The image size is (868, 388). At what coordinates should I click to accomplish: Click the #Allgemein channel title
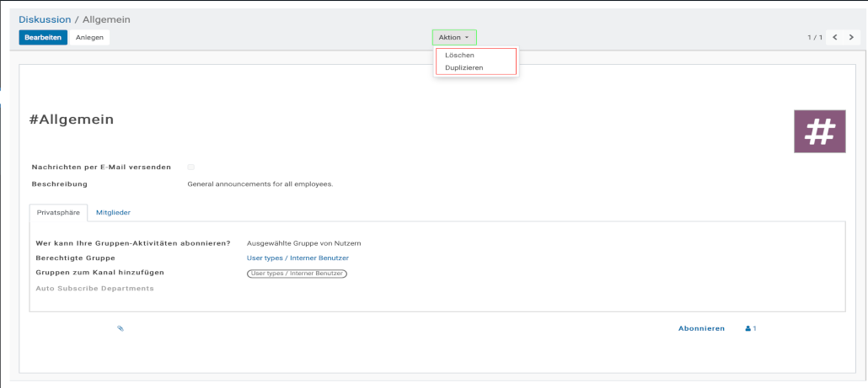pyautogui.click(x=72, y=120)
